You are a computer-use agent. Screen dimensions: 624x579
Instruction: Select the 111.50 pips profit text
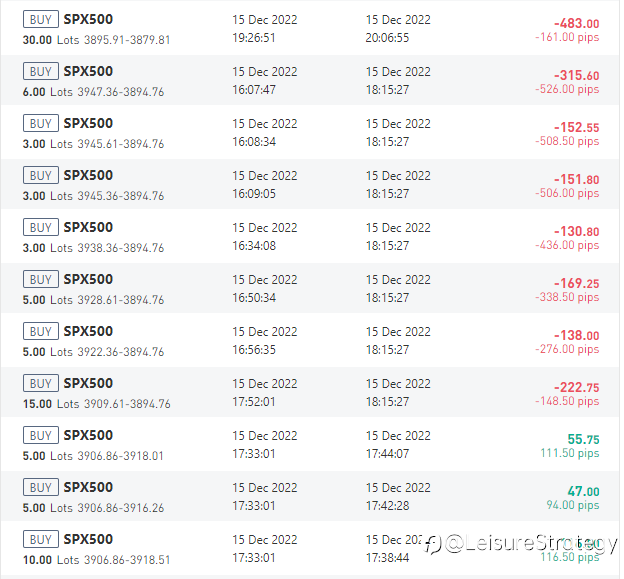coord(570,454)
